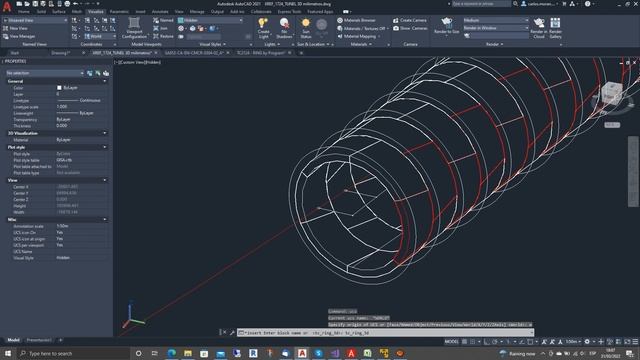This screenshot has width=640, height=360.
Task: Click the Create Camera tool
Action: click(x=410, y=20)
